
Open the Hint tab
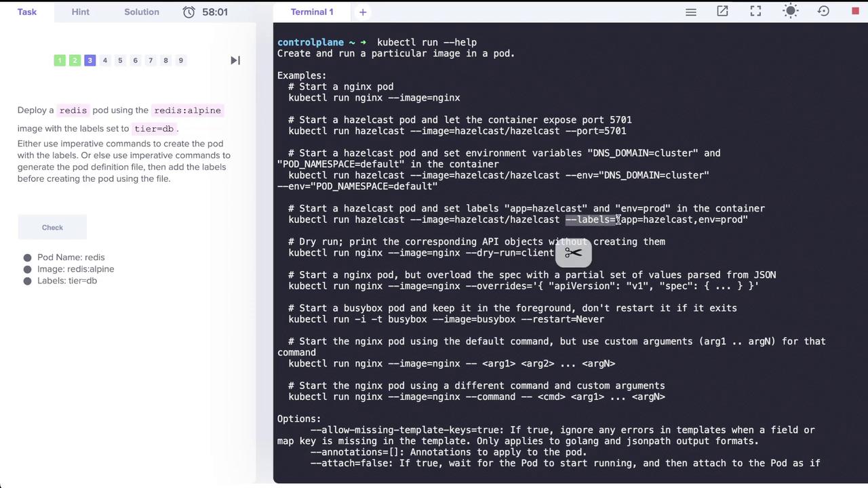click(81, 12)
